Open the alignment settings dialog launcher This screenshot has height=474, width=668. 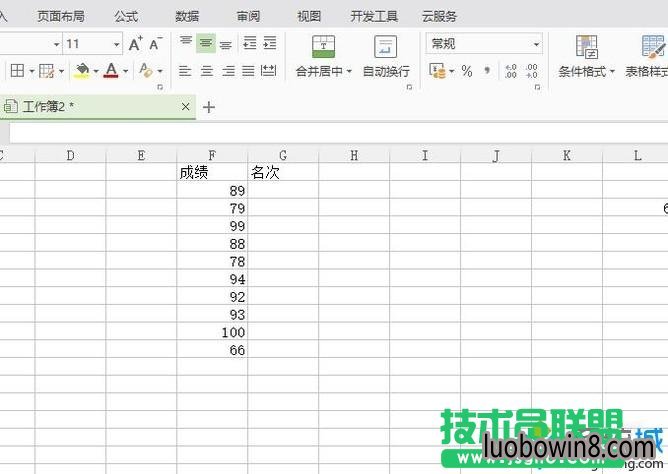(x=409, y=87)
